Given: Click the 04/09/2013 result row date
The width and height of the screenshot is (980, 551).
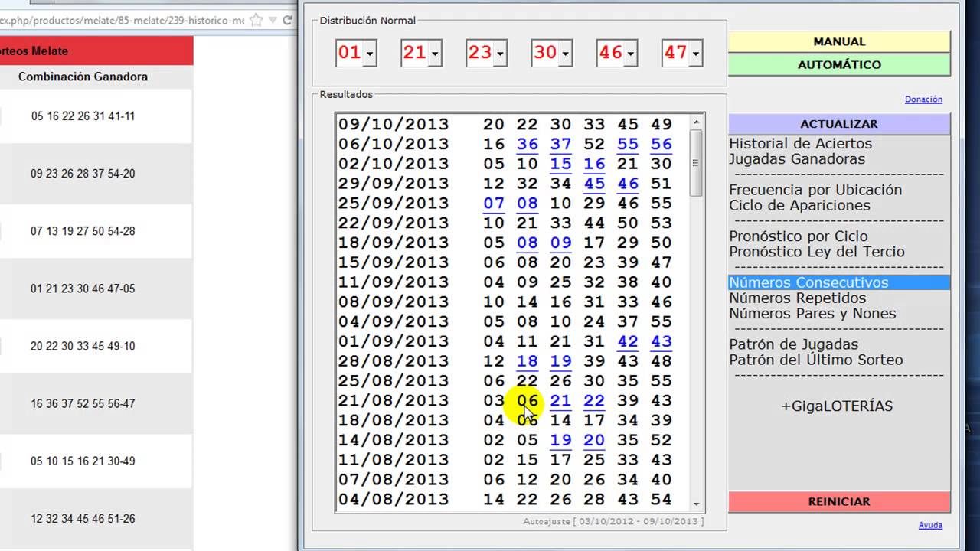Looking at the screenshot, I should coord(394,321).
